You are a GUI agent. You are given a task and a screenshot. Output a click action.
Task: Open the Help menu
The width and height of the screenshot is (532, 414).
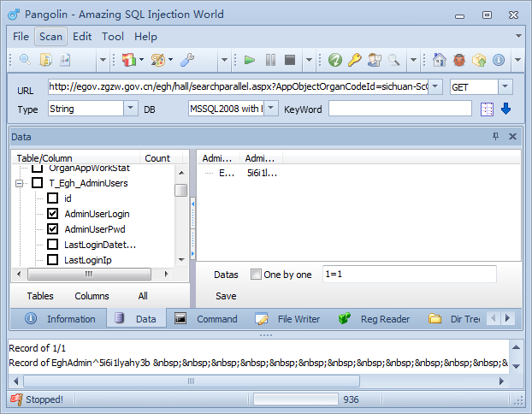(145, 36)
